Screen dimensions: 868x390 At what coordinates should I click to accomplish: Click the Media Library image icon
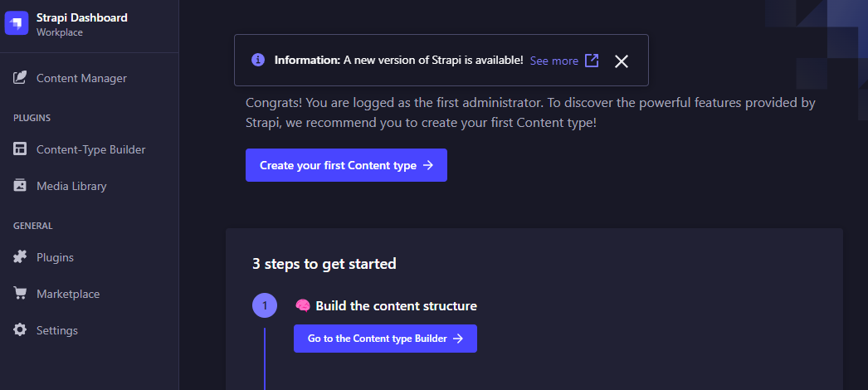(x=20, y=186)
